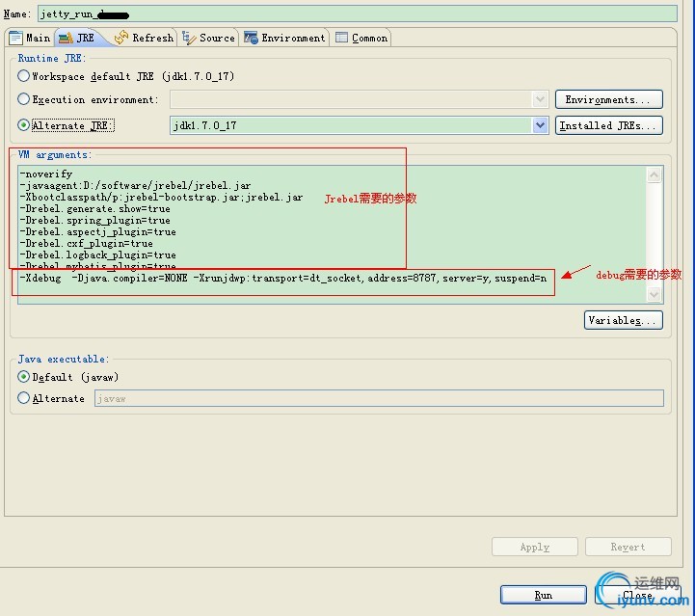
Task: Switch to the Main tab
Action: coord(30,38)
